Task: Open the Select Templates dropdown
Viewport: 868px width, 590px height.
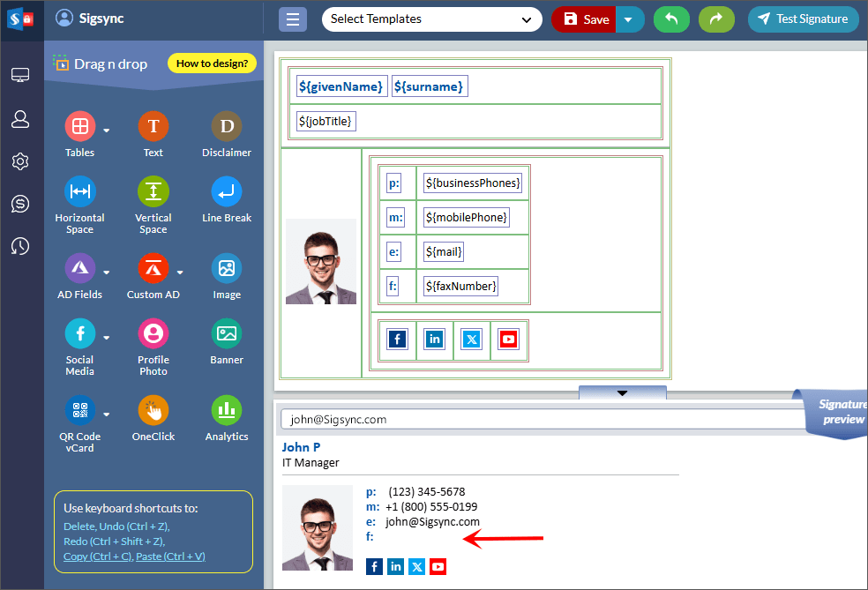Action: click(x=431, y=19)
